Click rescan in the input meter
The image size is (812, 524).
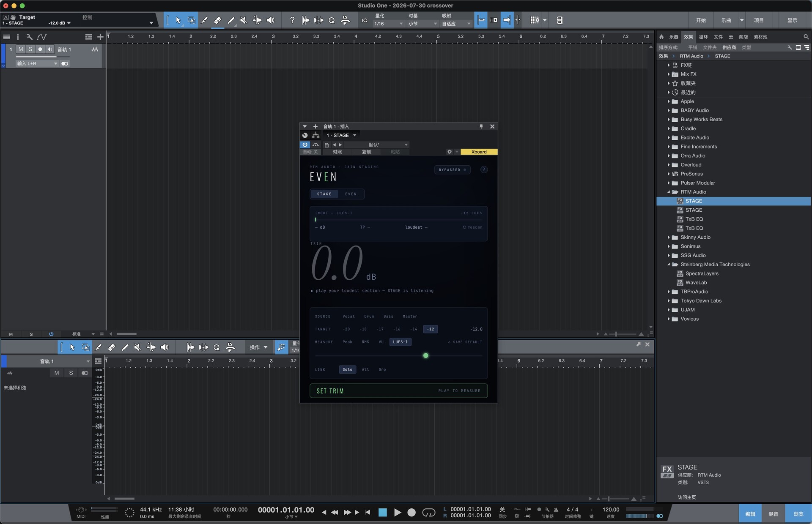472,227
